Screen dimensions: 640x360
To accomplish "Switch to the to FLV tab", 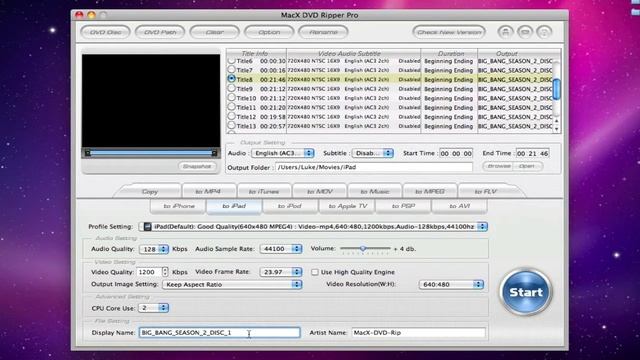I will coord(486,191).
